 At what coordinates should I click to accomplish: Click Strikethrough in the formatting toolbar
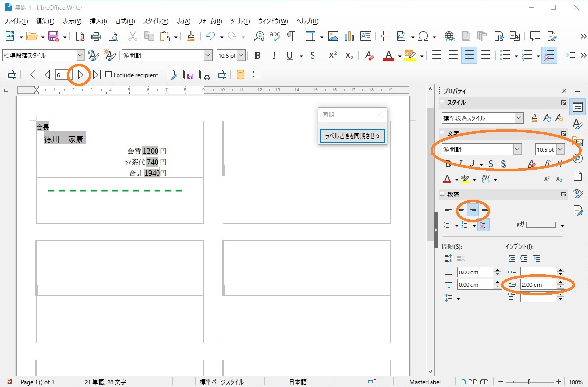[313, 55]
